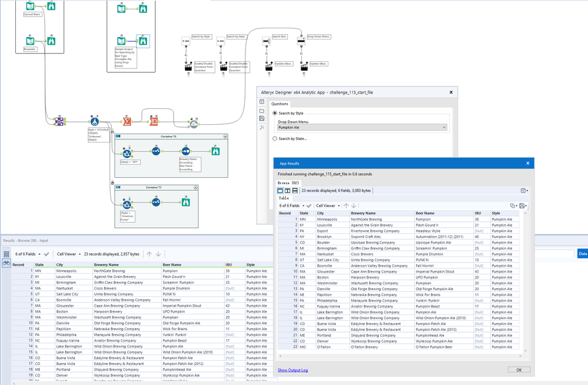
Task: Open the save results icon in App Results toolbar
Action: 522,205
